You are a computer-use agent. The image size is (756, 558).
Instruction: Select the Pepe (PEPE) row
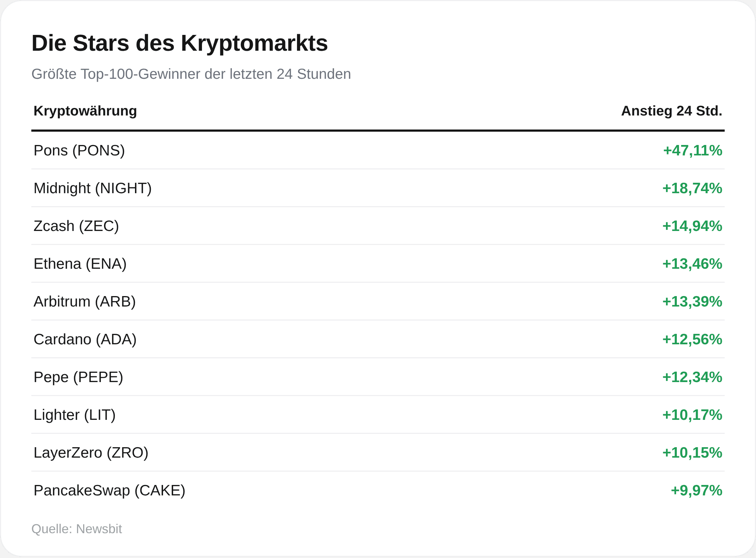point(378,377)
